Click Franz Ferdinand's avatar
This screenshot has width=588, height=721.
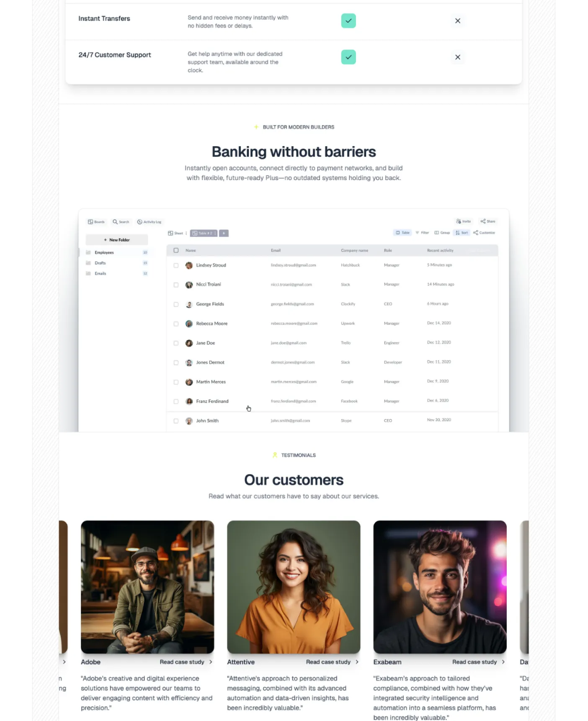coord(189,402)
